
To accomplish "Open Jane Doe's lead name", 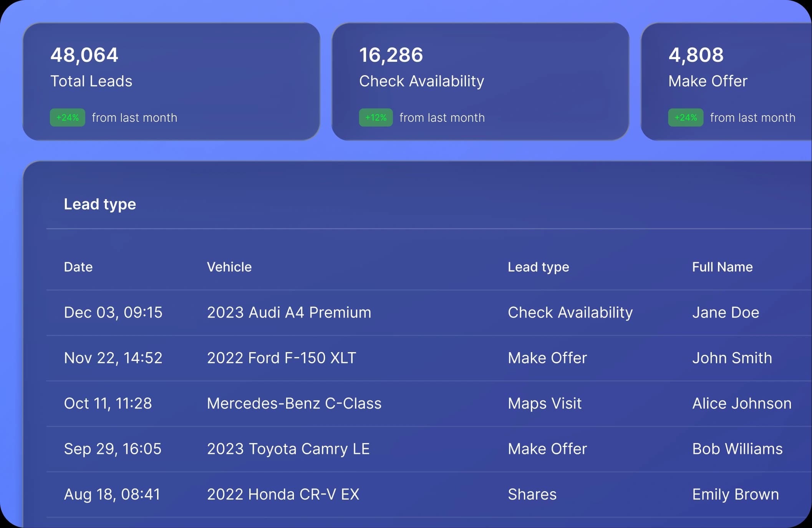I will [x=726, y=313].
